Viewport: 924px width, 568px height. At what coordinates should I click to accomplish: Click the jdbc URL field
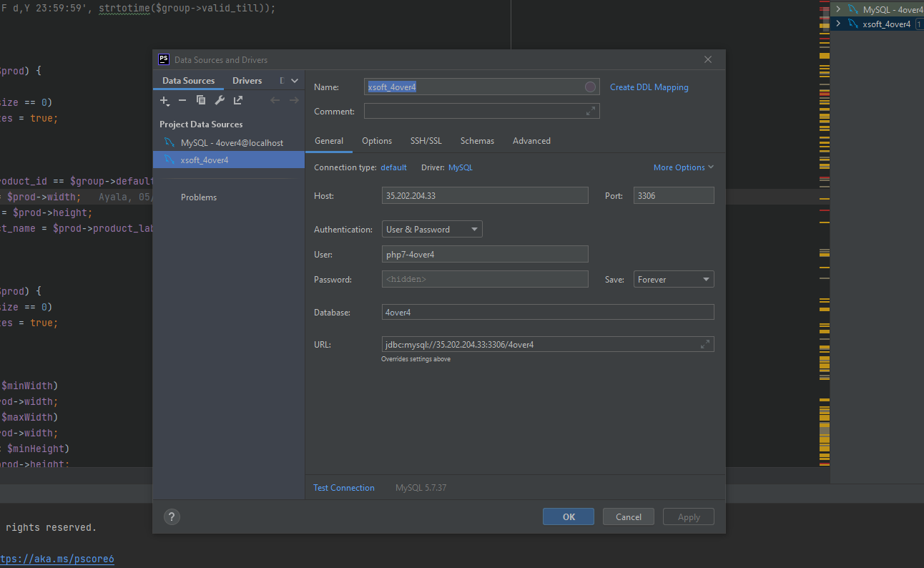tap(548, 344)
